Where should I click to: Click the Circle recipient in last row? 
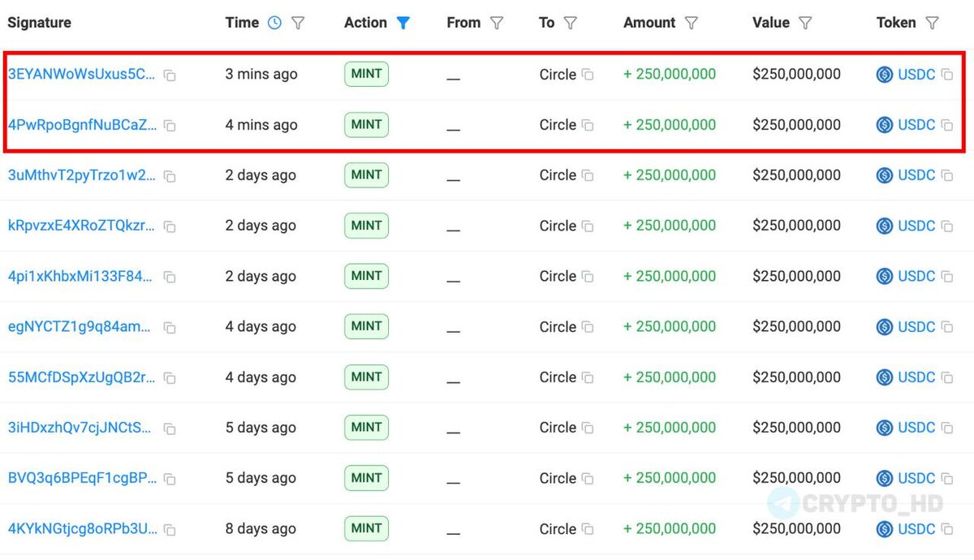(x=558, y=529)
